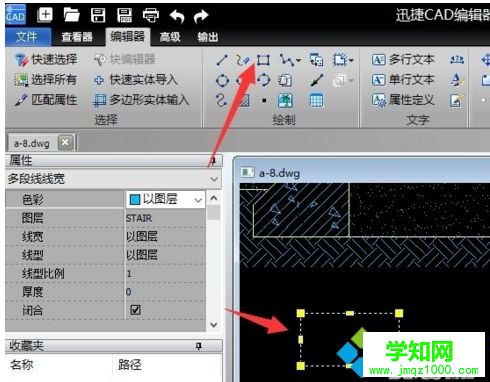Close the a-8.dwg tab
The image size is (490, 382).
tap(65, 143)
